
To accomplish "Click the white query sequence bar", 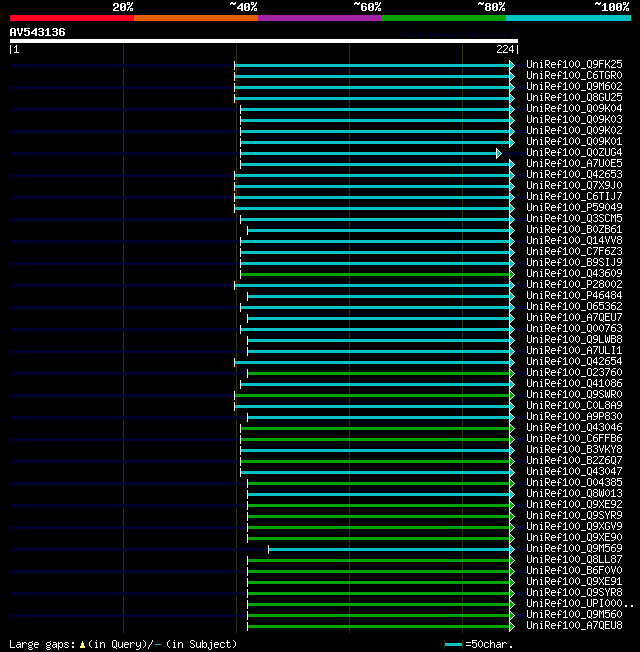I will pos(264,41).
